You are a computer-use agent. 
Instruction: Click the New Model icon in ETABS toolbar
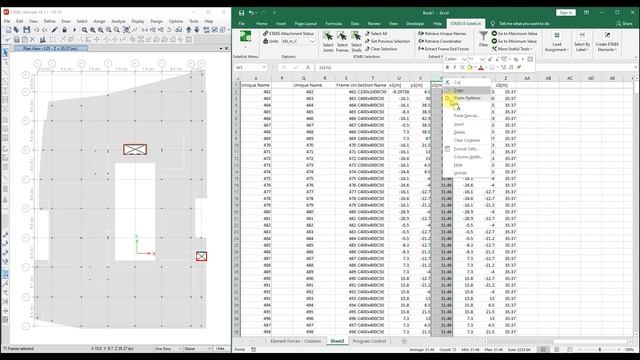pyautogui.click(x=9, y=30)
